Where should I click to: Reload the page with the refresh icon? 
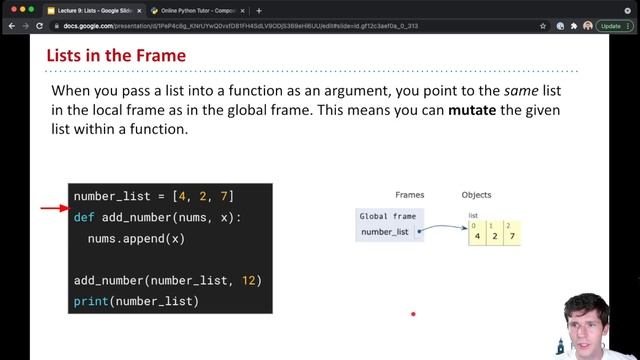[x=39, y=26]
